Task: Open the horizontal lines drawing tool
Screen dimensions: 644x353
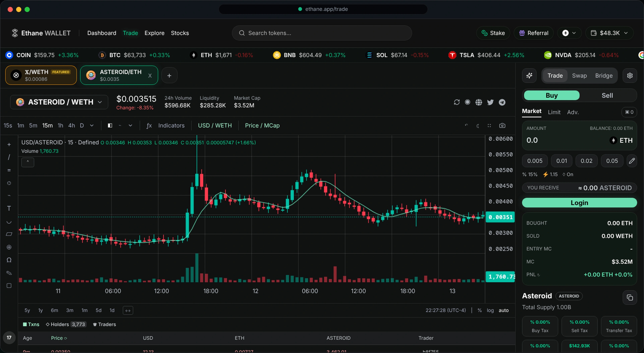Action: coord(9,170)
